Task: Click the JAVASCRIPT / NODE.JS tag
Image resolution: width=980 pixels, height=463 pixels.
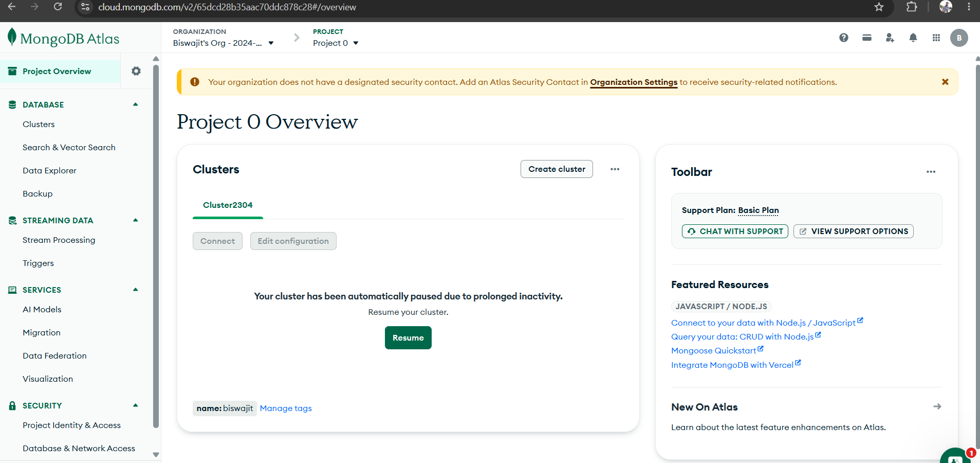Action: pos(721,307)
